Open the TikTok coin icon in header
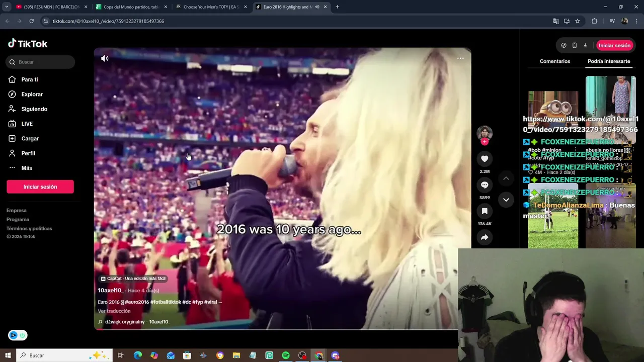The height and width of the screenshot is (362, 644). pyautogui.click(x=563, y=45)
